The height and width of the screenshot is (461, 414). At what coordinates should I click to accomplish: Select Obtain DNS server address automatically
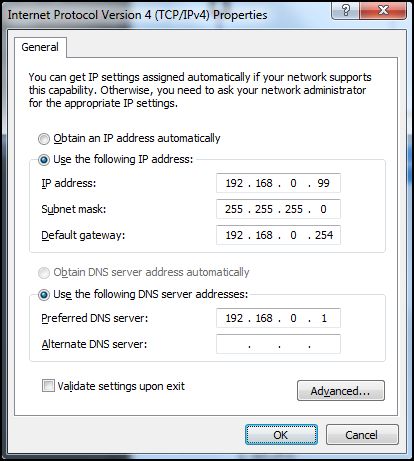(44, 273)
